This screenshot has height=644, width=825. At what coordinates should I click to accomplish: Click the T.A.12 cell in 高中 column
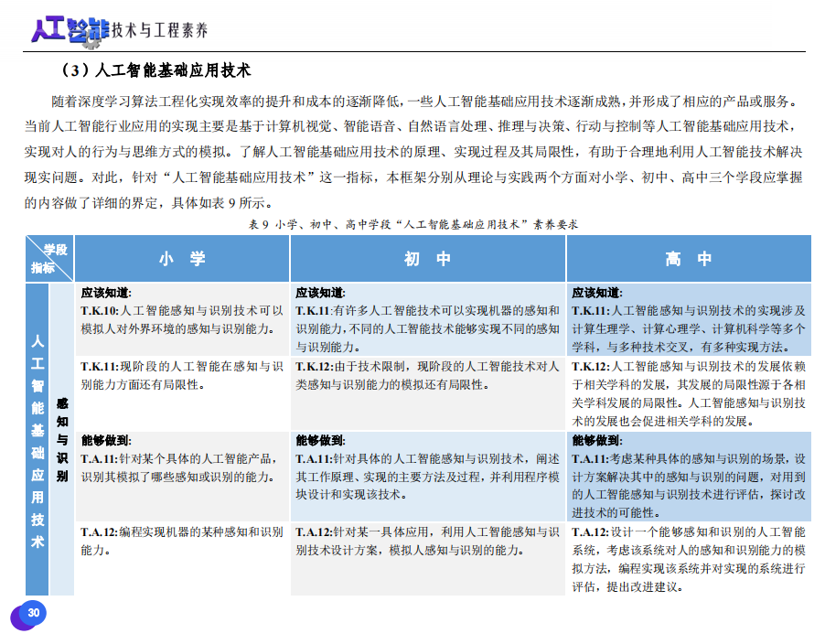point(689,559)
